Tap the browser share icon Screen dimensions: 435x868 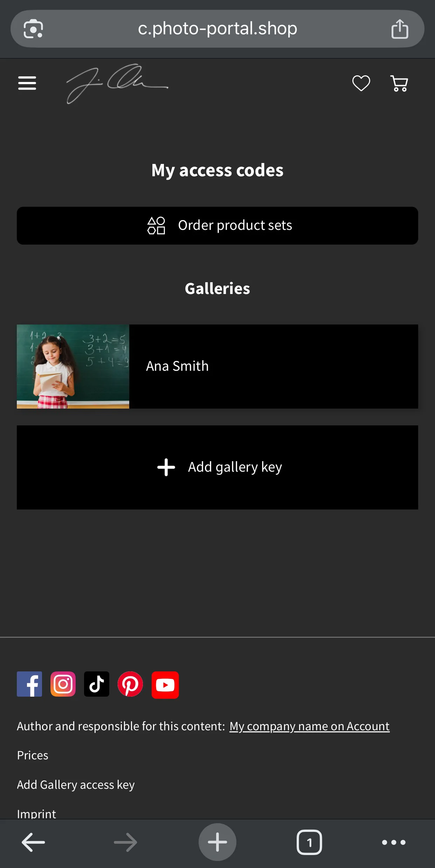coord(400,29)
